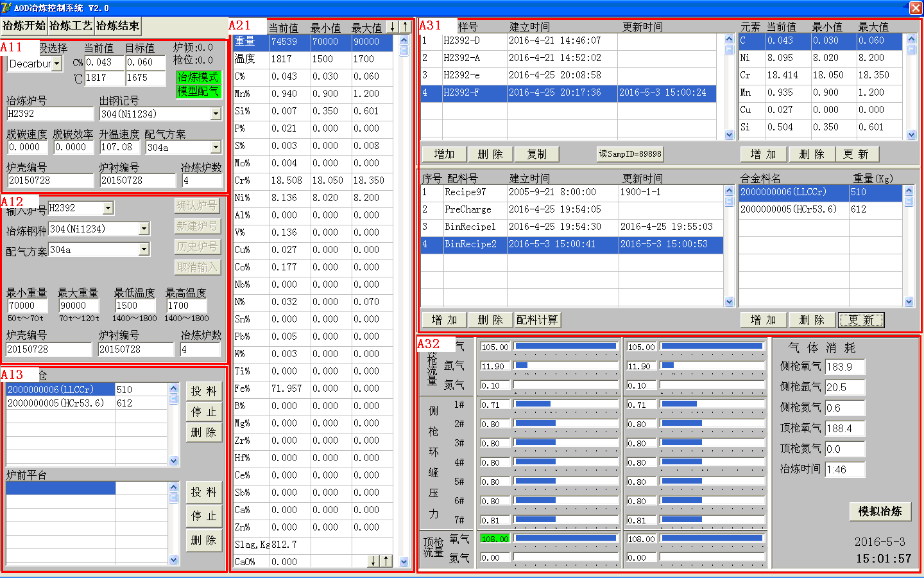Click the ↓ arrow beside the CaO% row
The image size is (924, 578).
pyautogui.click(x=373, y=561)
